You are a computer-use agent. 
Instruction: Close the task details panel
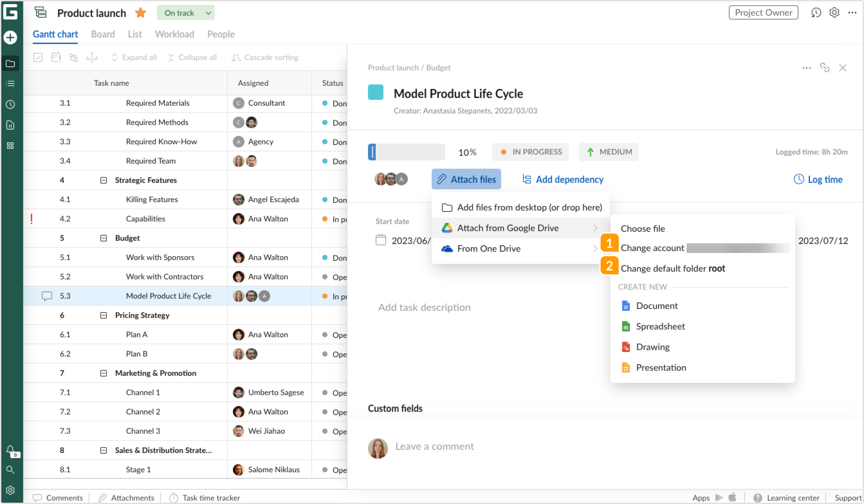(842, 68)
